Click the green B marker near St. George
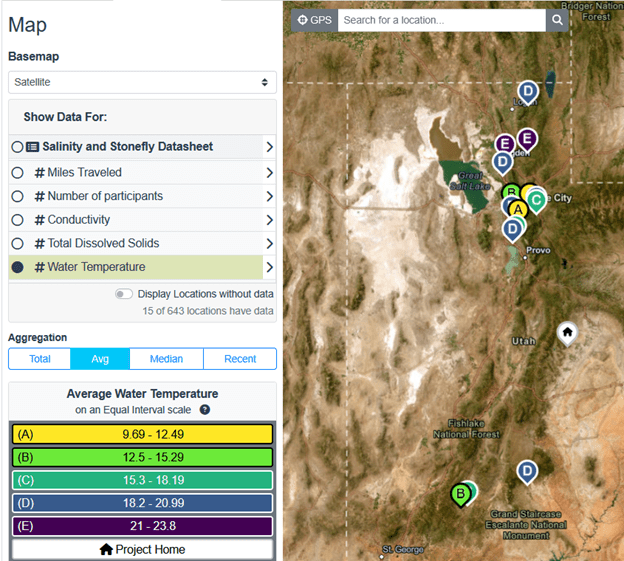This screenshot has height=561, width=624. [x=460, y=493]
